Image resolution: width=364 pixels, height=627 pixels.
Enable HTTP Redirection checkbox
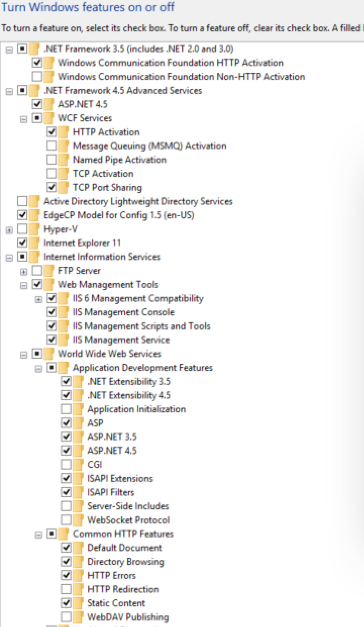(66, 589)
